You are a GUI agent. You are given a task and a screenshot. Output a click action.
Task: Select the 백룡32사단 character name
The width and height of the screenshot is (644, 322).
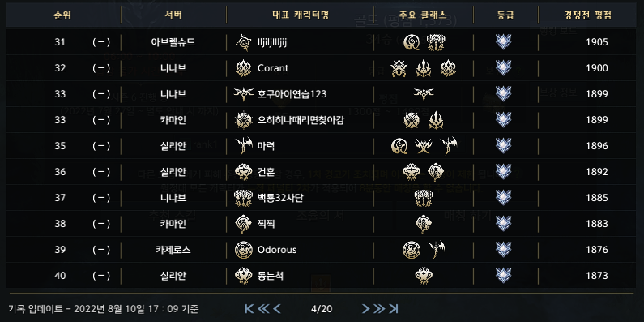tap(280, 198)
